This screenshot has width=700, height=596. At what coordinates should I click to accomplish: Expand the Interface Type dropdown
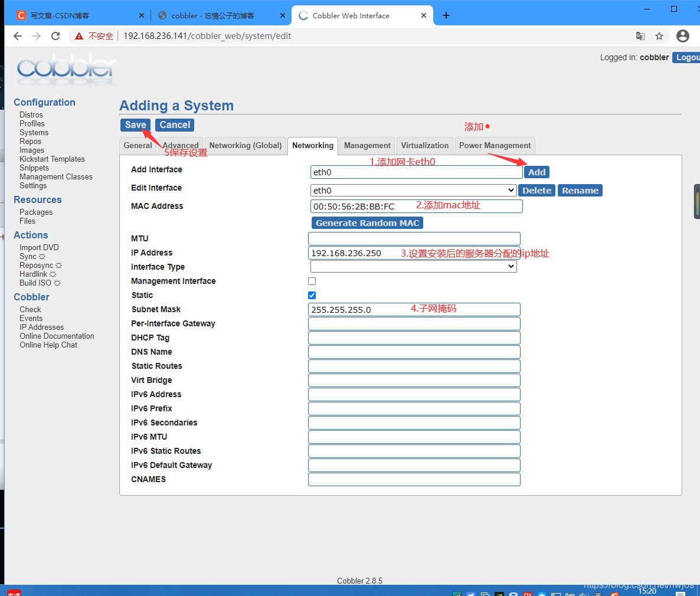[x=413, y=267]
